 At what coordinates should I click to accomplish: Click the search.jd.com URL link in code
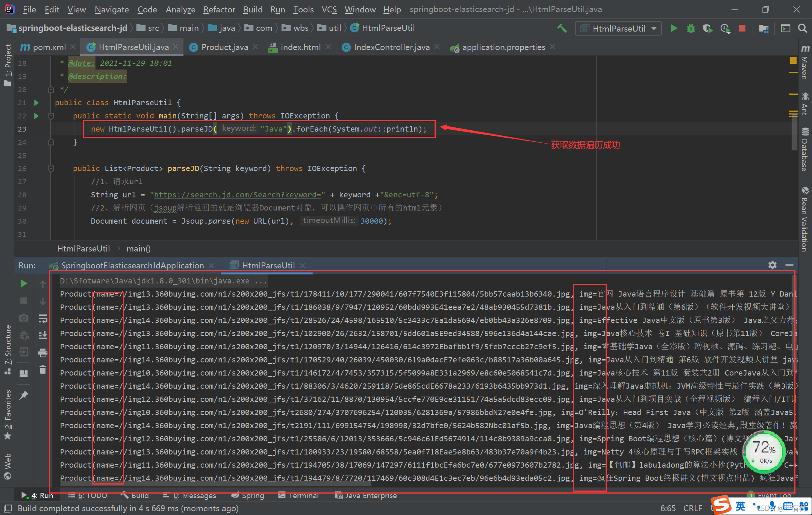[x=238, y=195]
